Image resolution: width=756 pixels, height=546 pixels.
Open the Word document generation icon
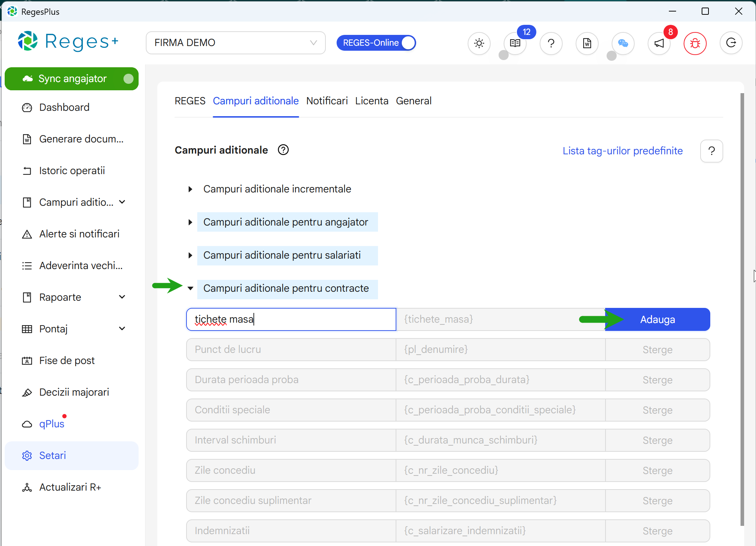click(587, 43)
